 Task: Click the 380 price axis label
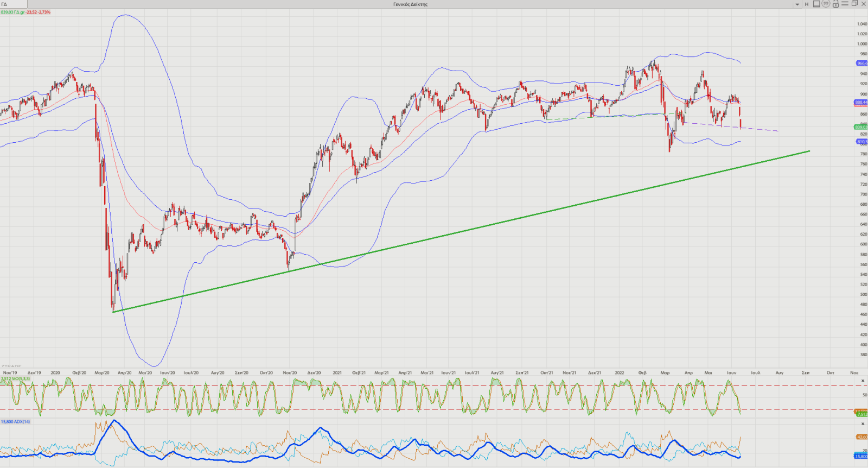[x=863, y=355]
